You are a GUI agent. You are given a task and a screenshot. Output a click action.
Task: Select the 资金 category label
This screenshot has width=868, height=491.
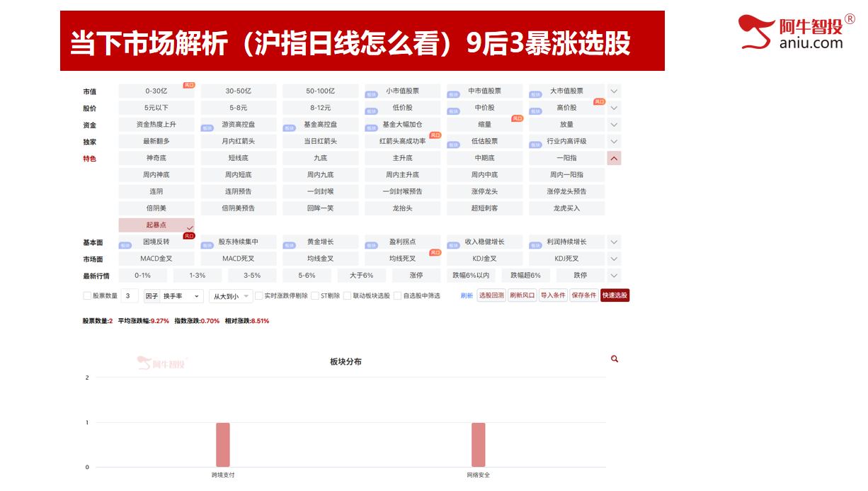(89, 125)
